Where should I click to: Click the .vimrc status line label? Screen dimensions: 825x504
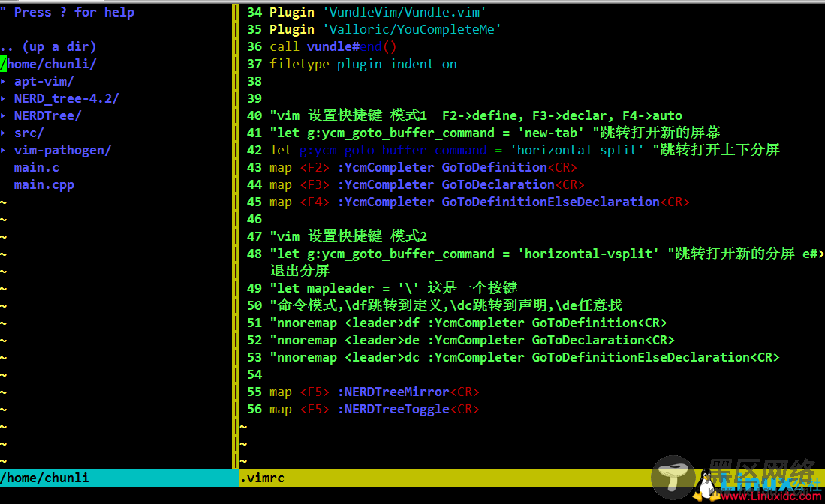coord(262,478)
